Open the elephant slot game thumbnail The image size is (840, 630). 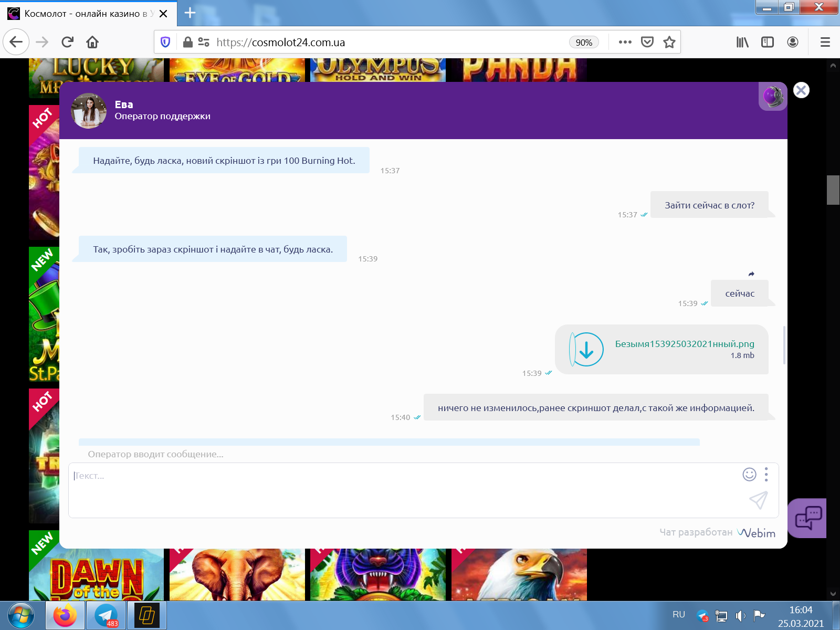click(x=237, y=574)
